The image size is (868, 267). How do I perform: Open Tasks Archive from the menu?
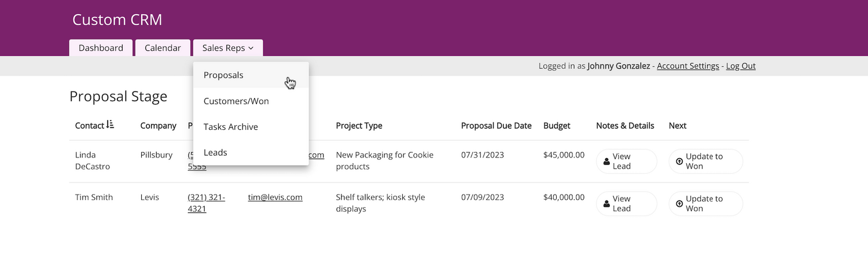[230, 127]
